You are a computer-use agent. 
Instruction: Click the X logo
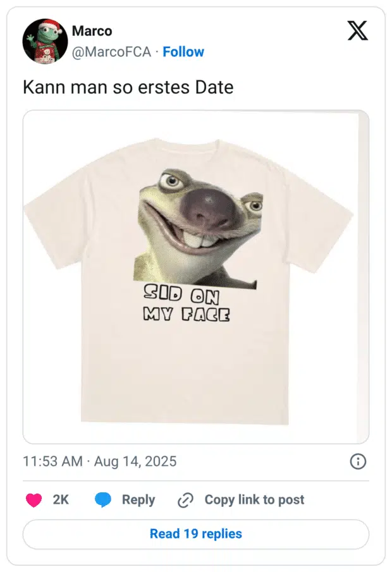click(357, 31)
